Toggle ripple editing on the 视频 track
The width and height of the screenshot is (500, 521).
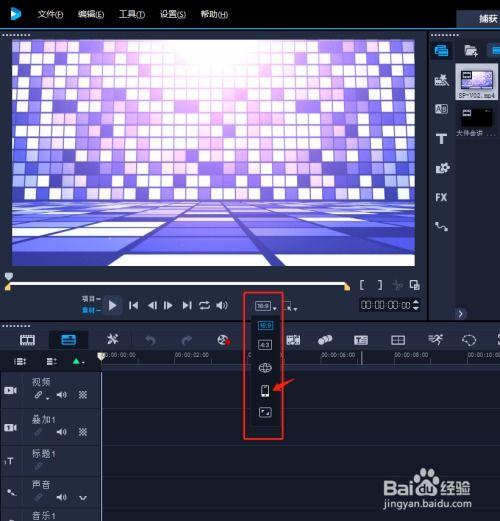pos(41,395)
